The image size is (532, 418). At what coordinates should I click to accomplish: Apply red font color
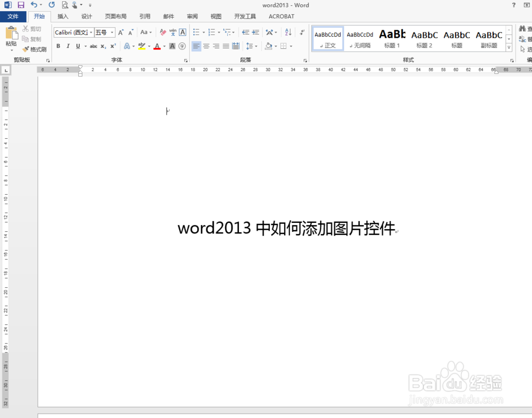[x=157, y=46]
